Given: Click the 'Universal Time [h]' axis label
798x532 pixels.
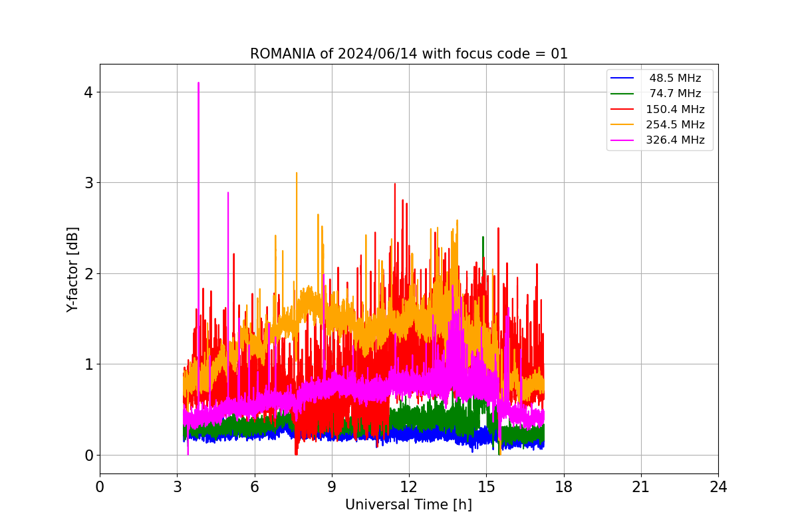Looking at the screenshot, I should 408,505.
